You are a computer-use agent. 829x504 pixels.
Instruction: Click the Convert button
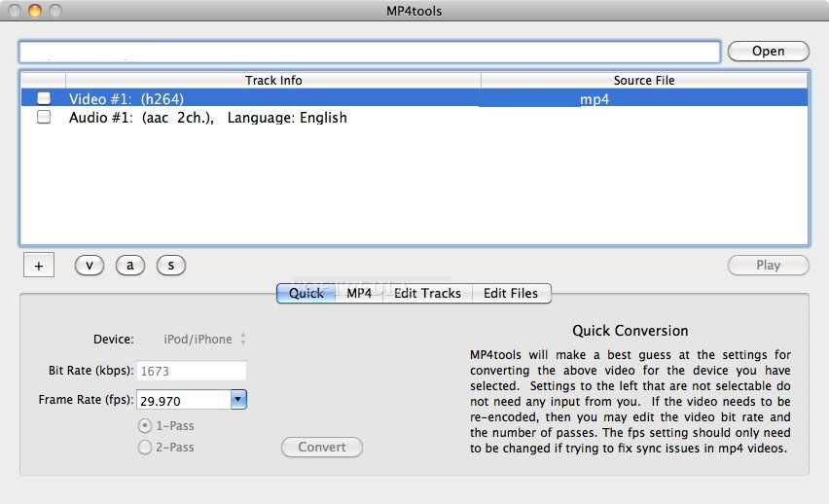(322, 448)
